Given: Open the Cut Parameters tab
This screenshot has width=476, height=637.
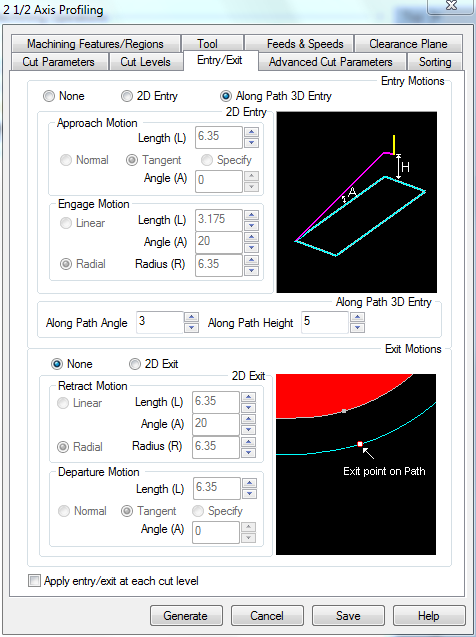Looking at the screenshot, I should 59,62.
